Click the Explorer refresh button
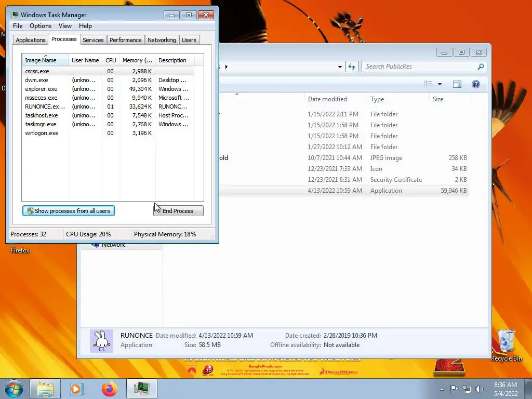The height and width of the screenshot is (399, 532). tap(352, 66)
